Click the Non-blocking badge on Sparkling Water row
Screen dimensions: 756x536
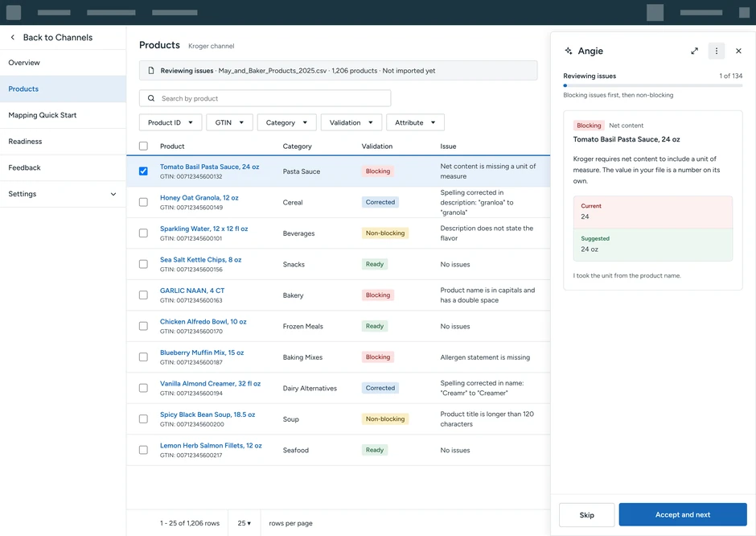coord(385,233)
